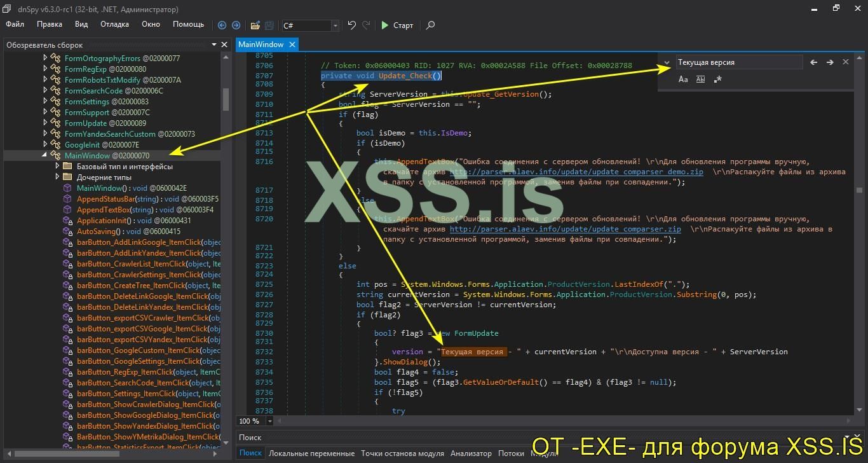Select FormSupport class in tree
This screenshot has height=463, width=868.
107,112
